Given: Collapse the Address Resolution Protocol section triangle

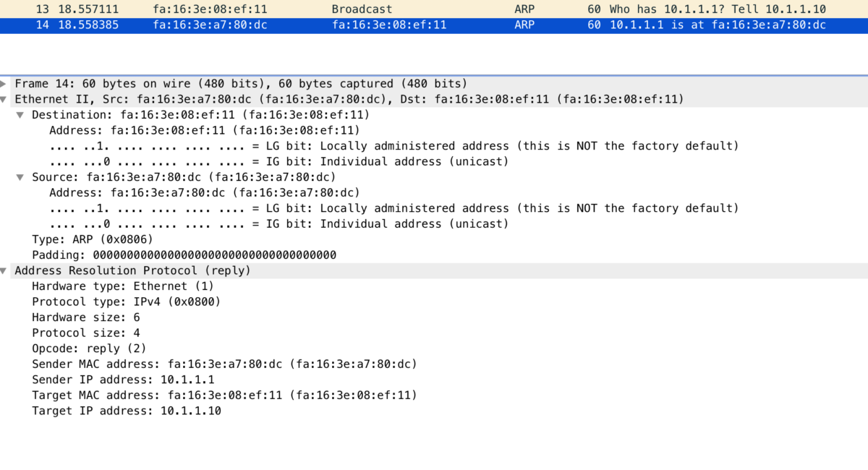Looking at the screenshot, I should coord(4,270).
